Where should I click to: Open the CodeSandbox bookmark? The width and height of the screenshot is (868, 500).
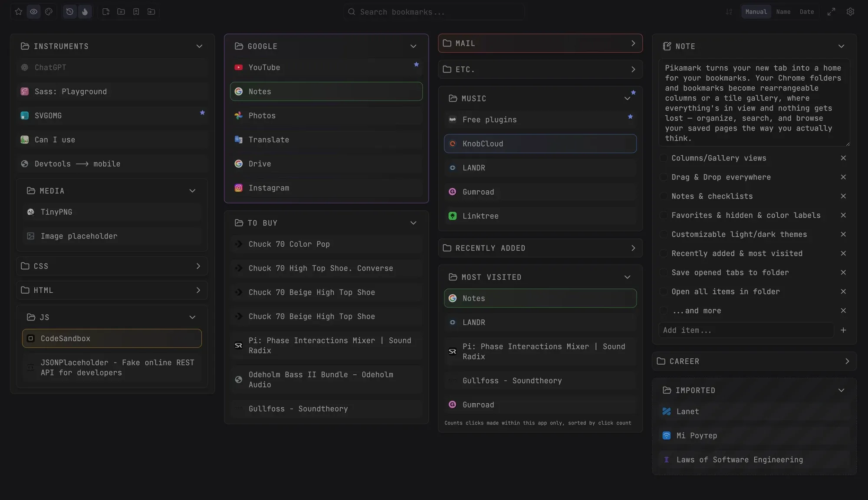click(x=112, y=339)
